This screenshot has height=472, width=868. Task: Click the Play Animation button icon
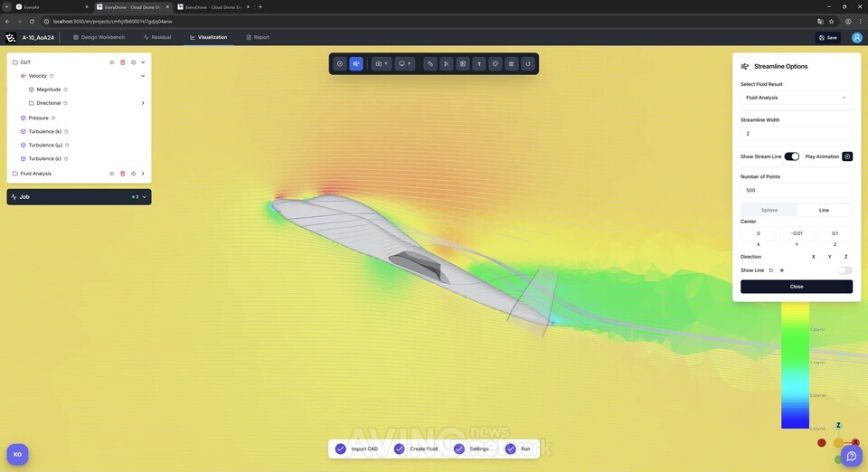[847, 156]
